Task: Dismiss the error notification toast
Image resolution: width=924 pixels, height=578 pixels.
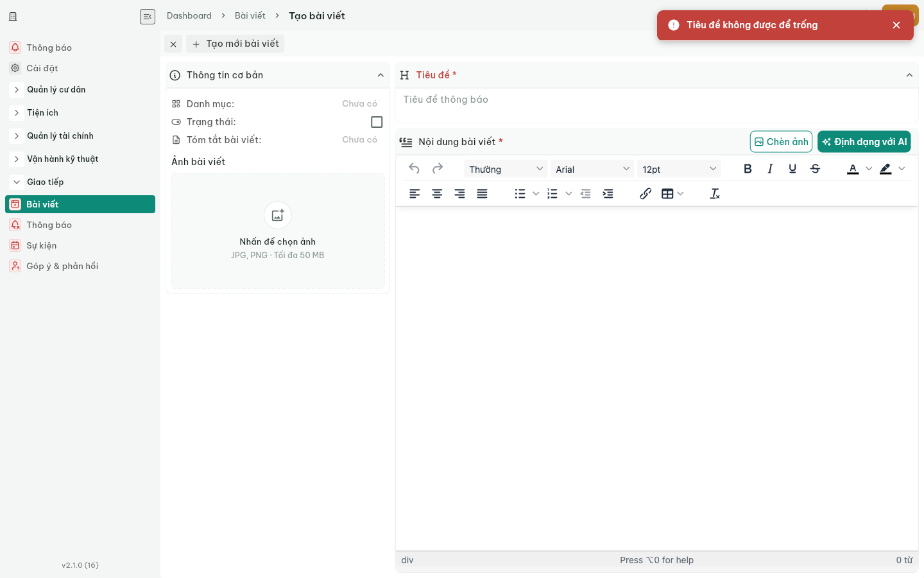Action: tap(896, 25)
